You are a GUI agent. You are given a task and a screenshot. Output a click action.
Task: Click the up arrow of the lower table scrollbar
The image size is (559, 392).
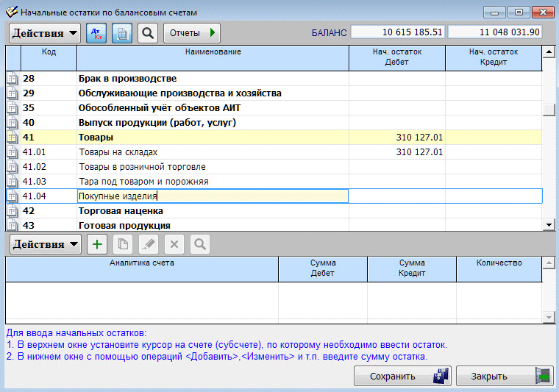pos(549,263)
